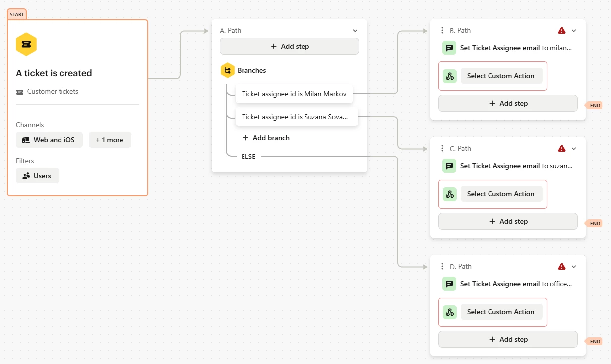Add a new branch
The height and width of the screenshot is (364, 611).
click(x=266, y=138)
